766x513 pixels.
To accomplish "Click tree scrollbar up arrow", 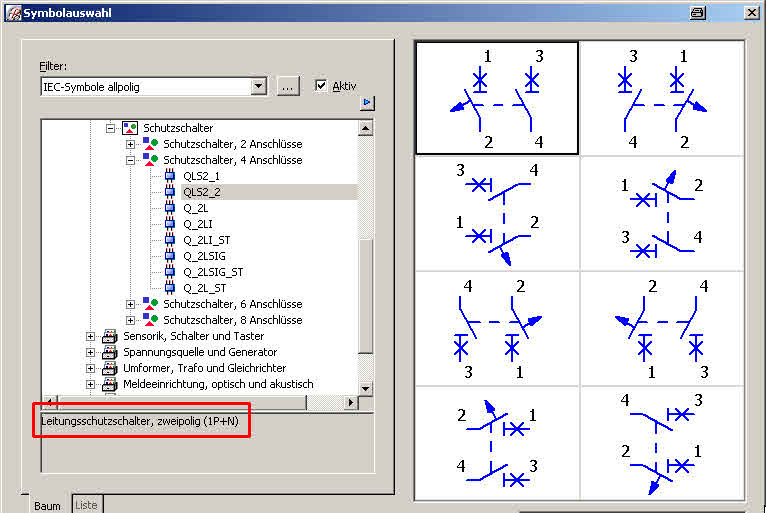I will click(x=365, y=128).
